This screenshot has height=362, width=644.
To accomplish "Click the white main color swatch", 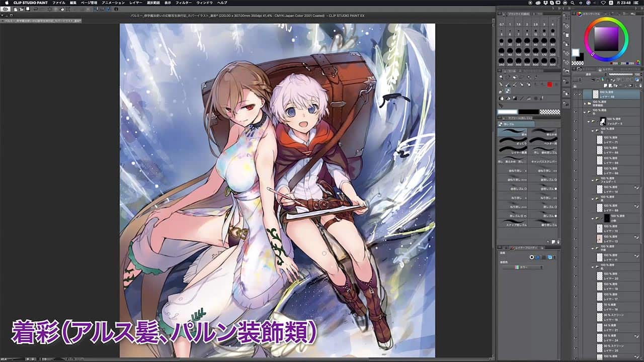I will coord(576,52).
